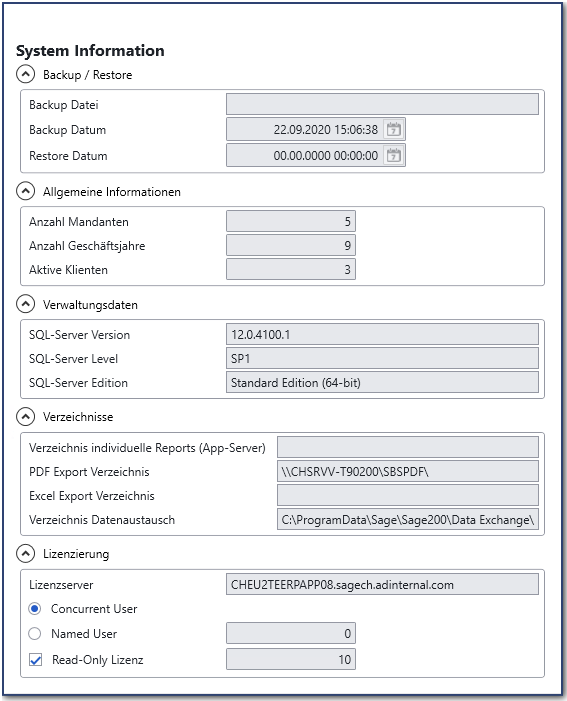Click the Backup Datei field
567x701 pixels.
(382, 104)
